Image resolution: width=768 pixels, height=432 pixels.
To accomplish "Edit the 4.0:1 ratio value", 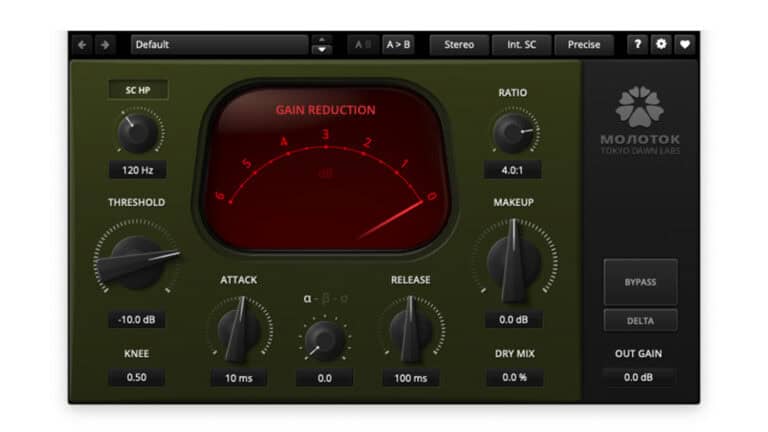I will point(512,170).
